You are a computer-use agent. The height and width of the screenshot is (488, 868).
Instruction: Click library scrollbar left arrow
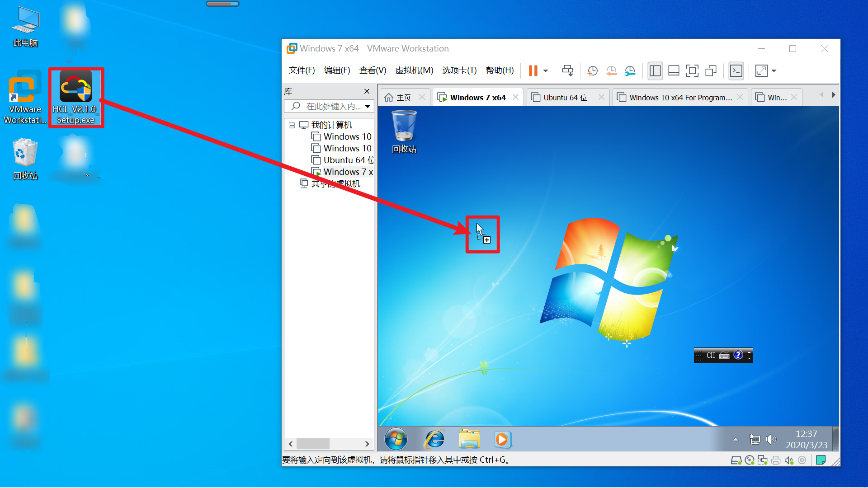(x=291, y=444)
